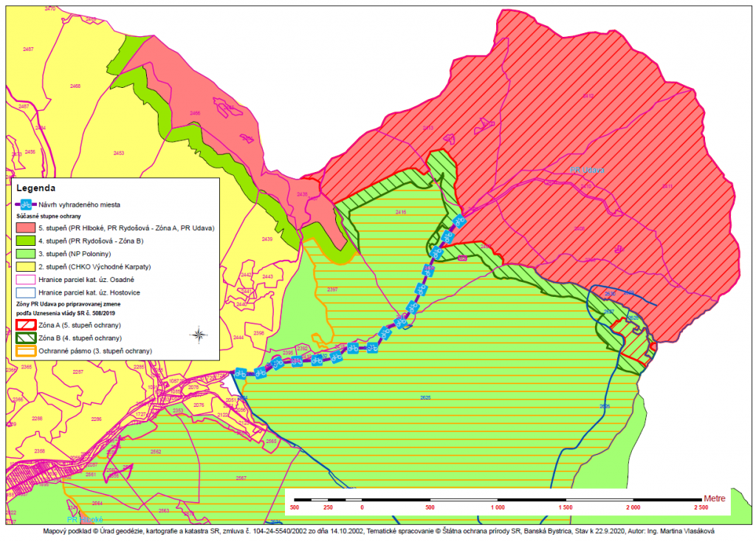Select the westernmost bicycle marker on the route
Screen dimensions: 756x542
pos(240,374)
